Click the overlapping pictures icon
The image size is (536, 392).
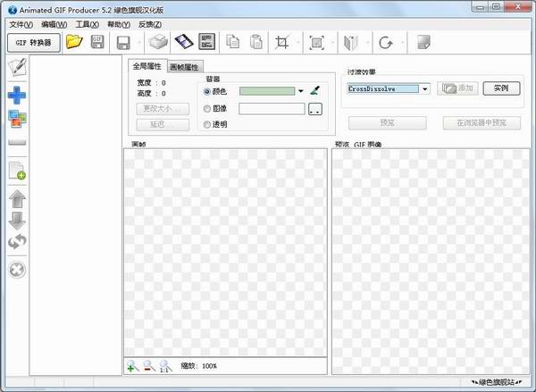coord(17,119)
